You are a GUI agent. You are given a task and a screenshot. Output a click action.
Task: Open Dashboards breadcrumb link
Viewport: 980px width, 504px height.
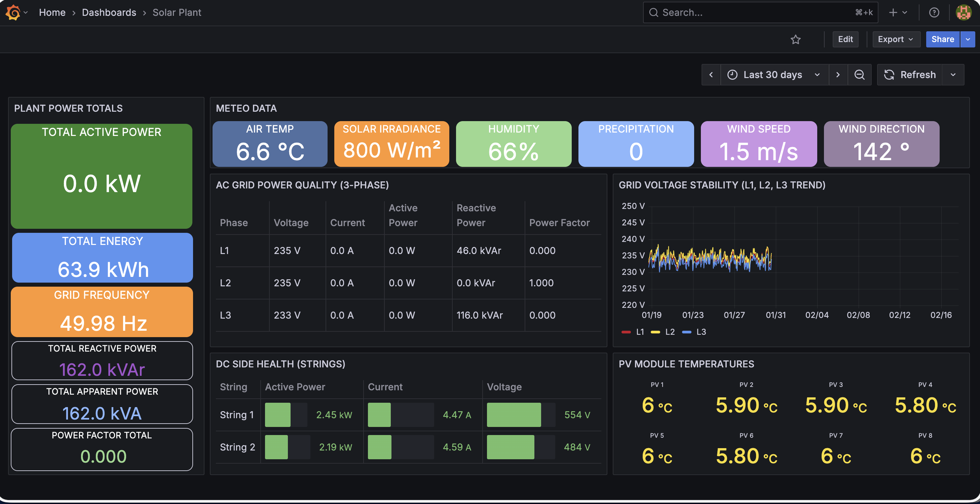pos(109,12)
